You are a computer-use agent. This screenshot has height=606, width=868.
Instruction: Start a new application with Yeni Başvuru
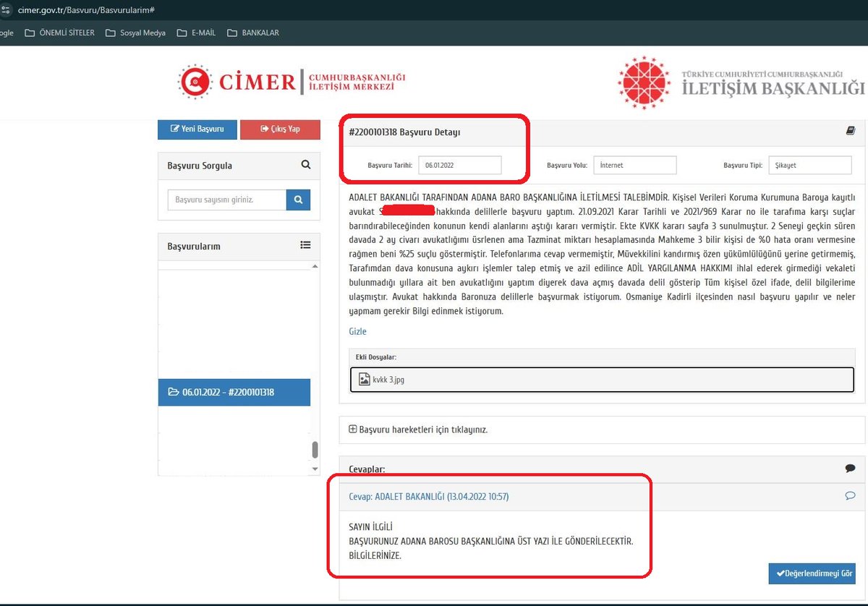tap(197, 129)
